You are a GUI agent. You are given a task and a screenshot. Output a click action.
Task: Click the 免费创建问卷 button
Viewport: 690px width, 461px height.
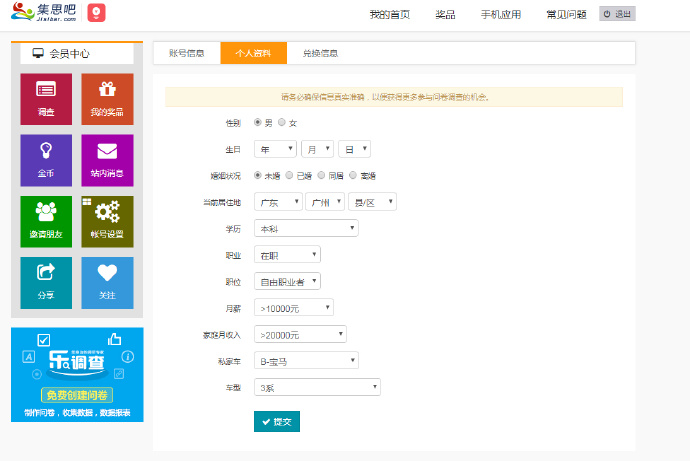[77, 395]
